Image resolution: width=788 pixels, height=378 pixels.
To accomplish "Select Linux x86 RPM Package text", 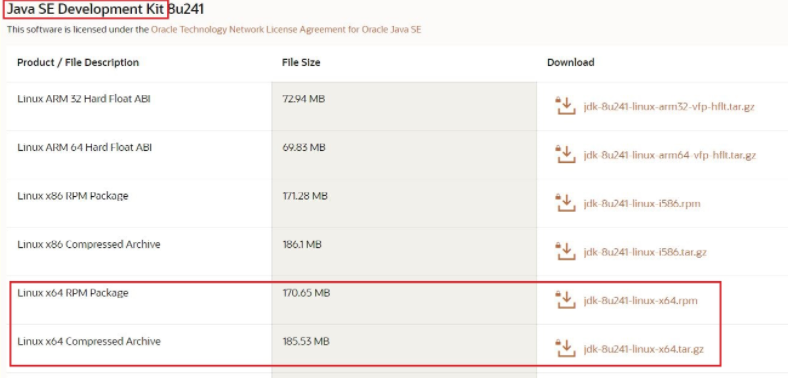I will coord(72,196).
